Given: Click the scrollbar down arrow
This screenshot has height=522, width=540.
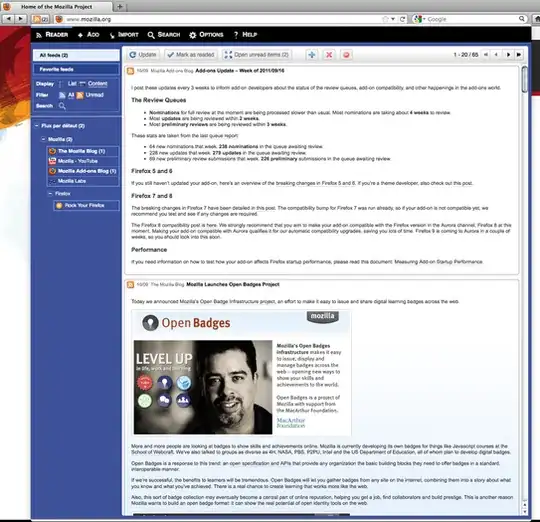Looking at the screenshot, I should tap(525, 512).
